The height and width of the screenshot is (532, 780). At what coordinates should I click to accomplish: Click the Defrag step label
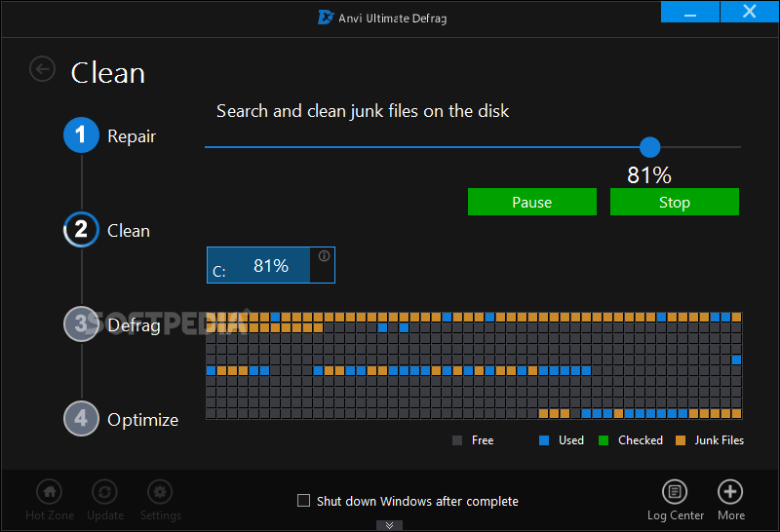pos(134,325)
